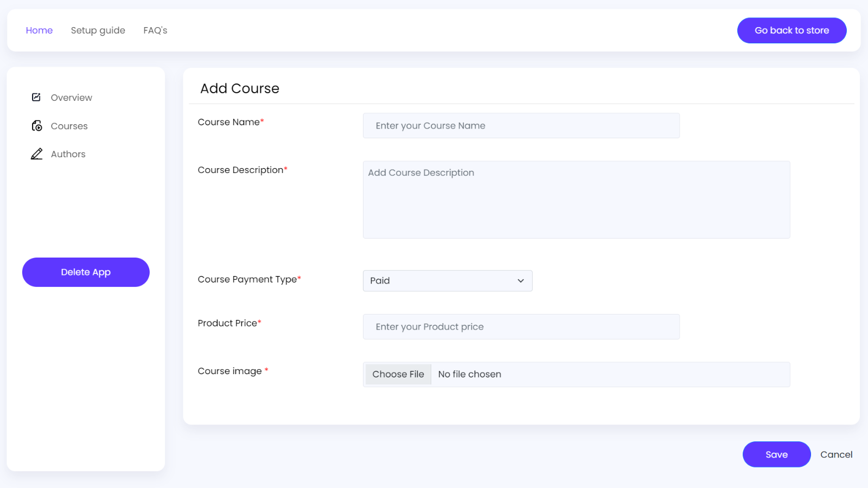Focus the Product Price field
Image resolution: width=868 pixels, height=488 pixels.
coord(521,326)
